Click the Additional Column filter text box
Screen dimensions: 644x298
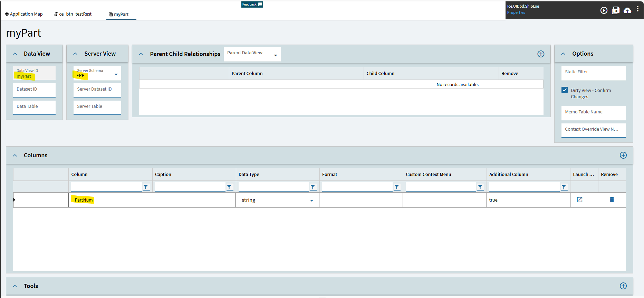(525, 187)
